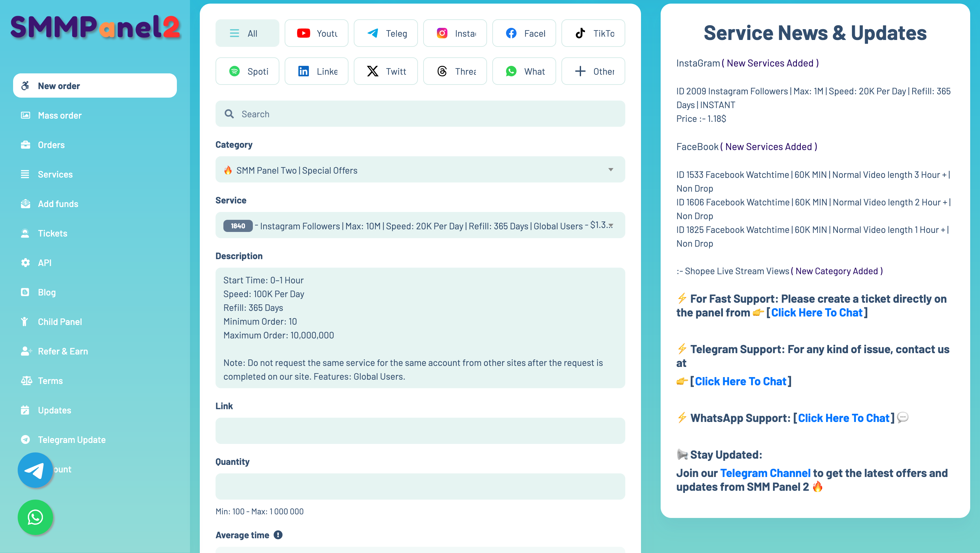This screenshot has height=553, width=980.
Task: Select the Spotify platform filter
Action: [x=247, y=71]
